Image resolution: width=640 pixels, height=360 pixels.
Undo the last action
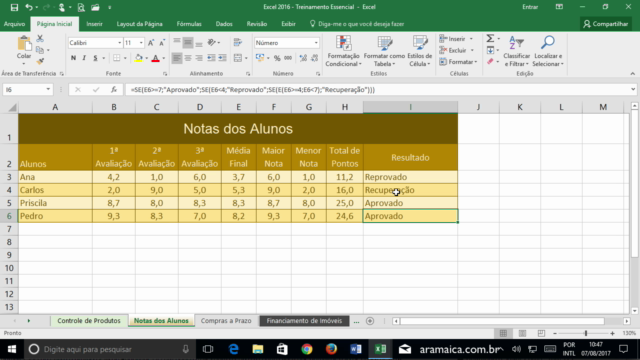tap(29, 7)
